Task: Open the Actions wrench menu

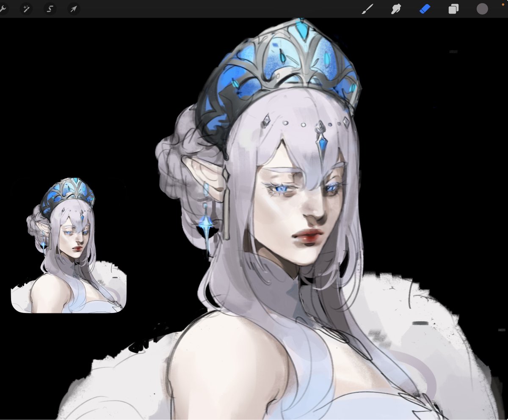Action: click(x=3, y=9)
